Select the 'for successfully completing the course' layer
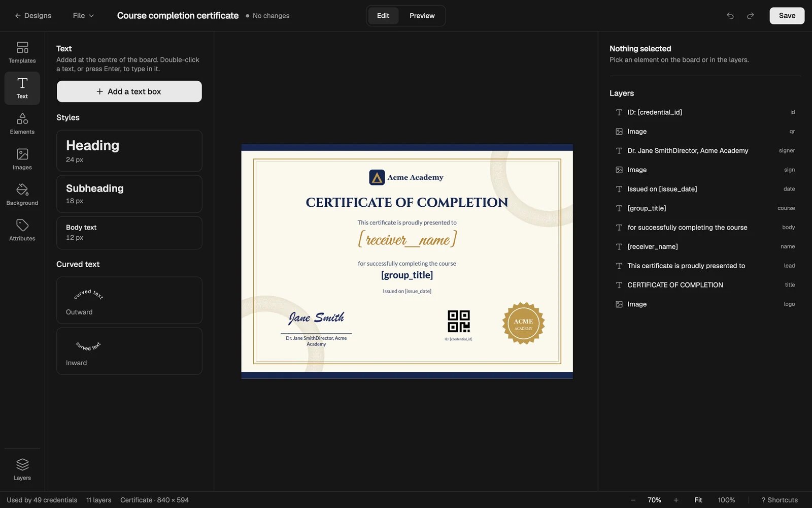The image size is (812, 508). (705, 228)
